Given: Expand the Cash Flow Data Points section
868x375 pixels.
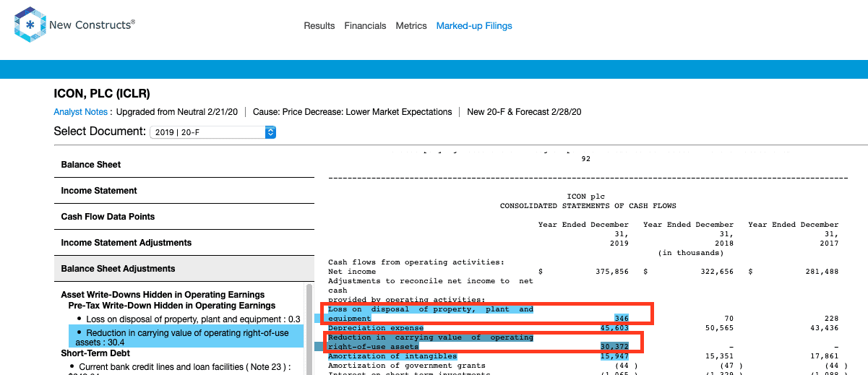Looking at the screenshot, I should (184, 217).
